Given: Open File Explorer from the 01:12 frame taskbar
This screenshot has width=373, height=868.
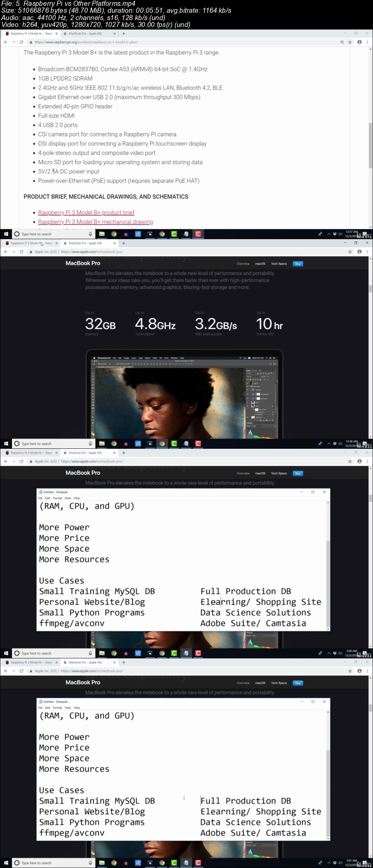Looking at the screenshot, I should (102, 234).
